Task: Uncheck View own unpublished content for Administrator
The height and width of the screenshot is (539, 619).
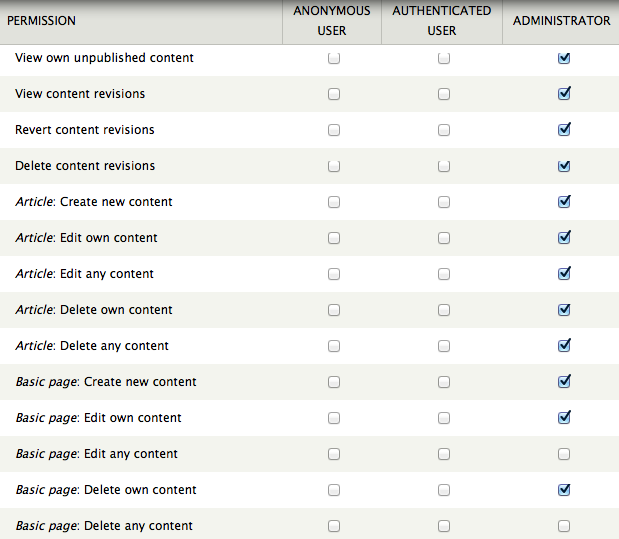Action: coord(564,58)
